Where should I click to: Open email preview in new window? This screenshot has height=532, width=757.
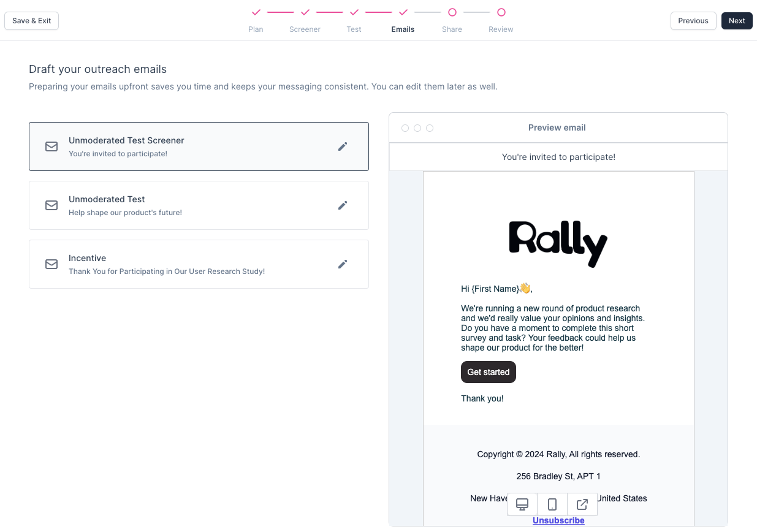582,504
